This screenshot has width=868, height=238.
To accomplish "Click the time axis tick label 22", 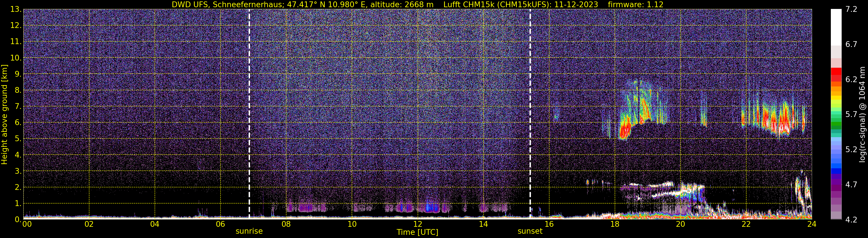I will 746,224.
